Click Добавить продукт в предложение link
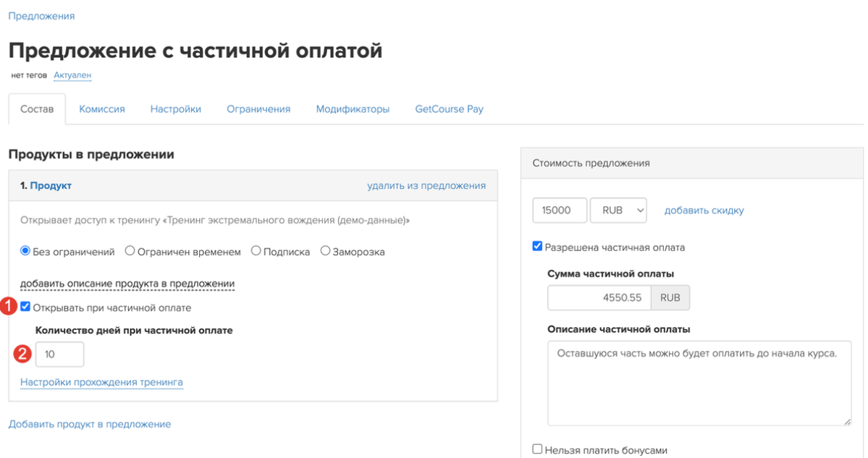The width and height of the screenshot is (868, 458). pos(90,424)
